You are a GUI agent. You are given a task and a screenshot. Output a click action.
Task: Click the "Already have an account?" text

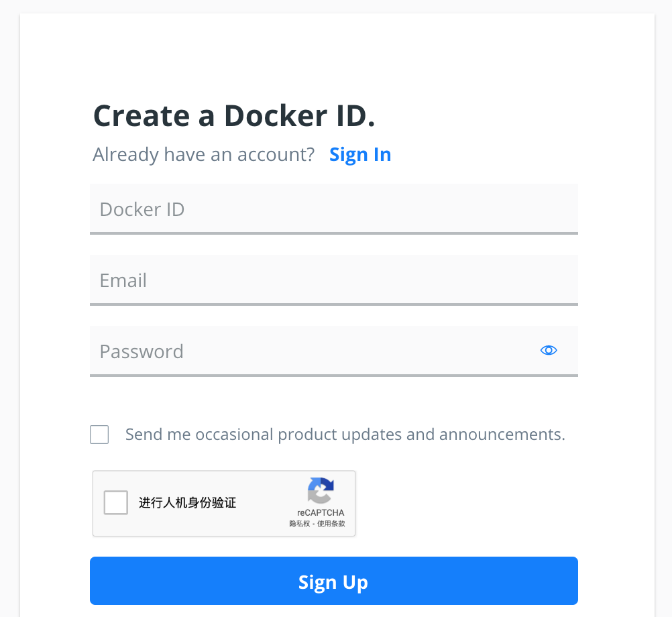[204, 155]
